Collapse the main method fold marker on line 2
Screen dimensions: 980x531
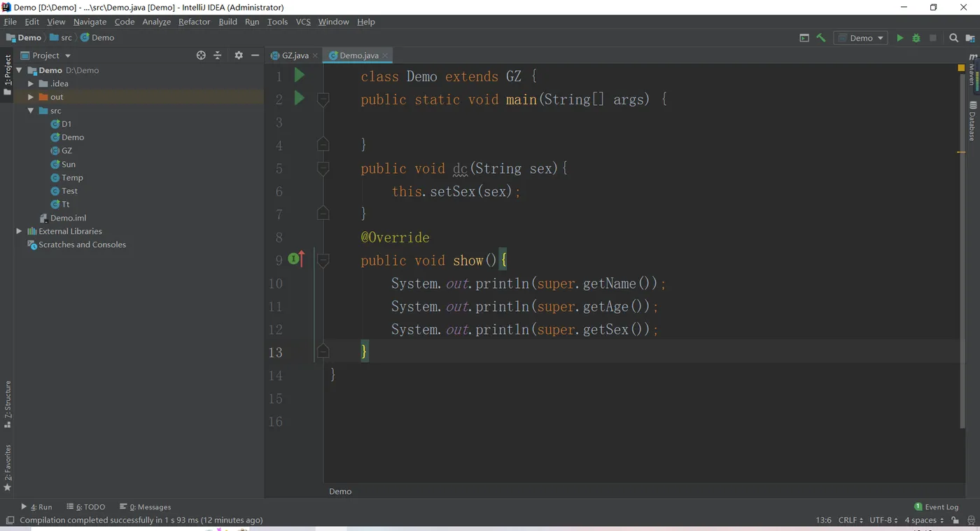(323, 99)
